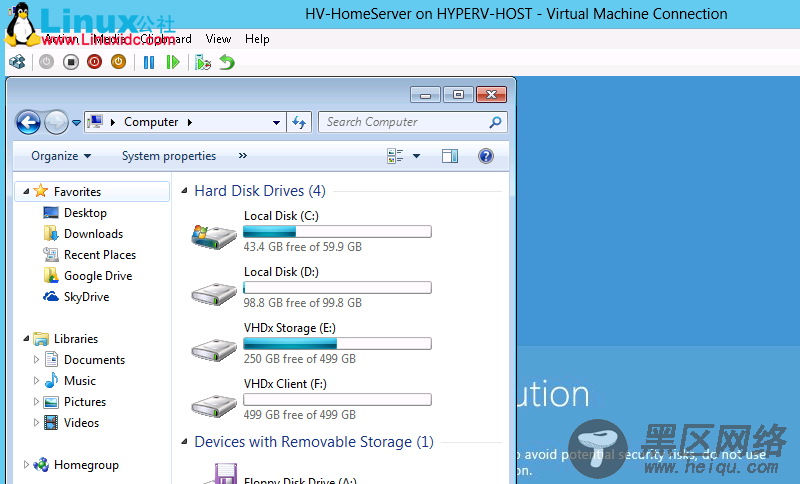The height and width of the screenshot is (484, 800).
Task: Select the Pictures library
Action: [x=85, y=402]
